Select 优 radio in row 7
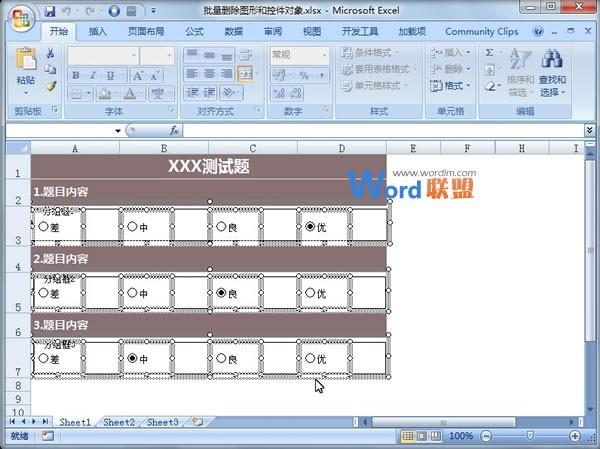600x449 pixels. pyautogui.click(x=310, y=358)
